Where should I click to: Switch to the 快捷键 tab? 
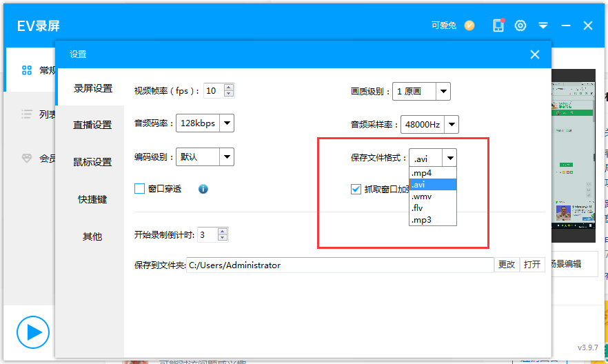click(x=92, y=199)
